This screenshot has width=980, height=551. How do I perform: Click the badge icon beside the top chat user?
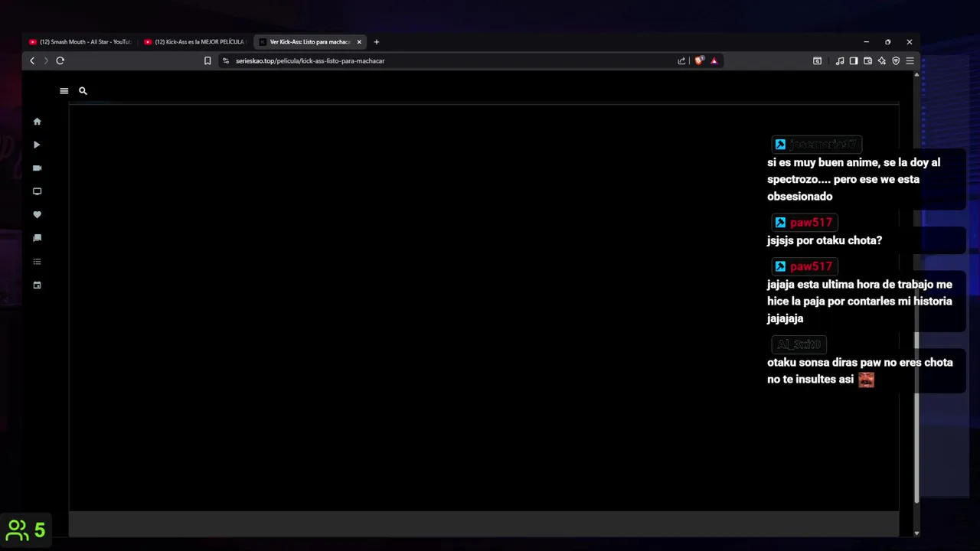780,145
